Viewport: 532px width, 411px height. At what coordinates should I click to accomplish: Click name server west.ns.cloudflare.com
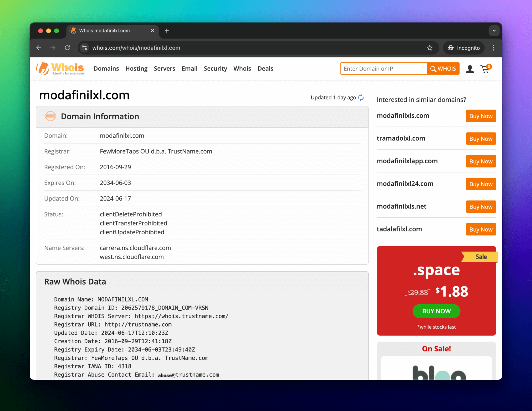coord(132,257)
